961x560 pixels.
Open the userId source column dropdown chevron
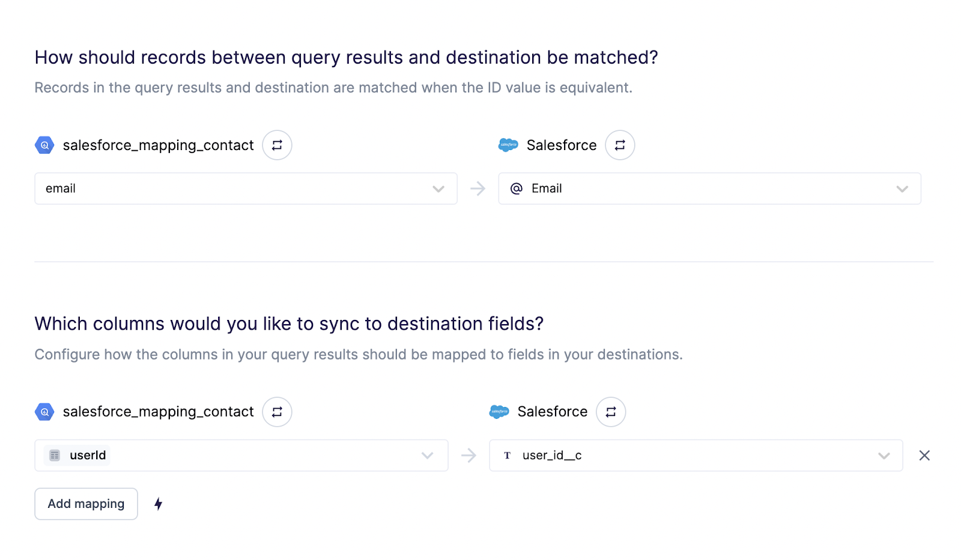427,456
